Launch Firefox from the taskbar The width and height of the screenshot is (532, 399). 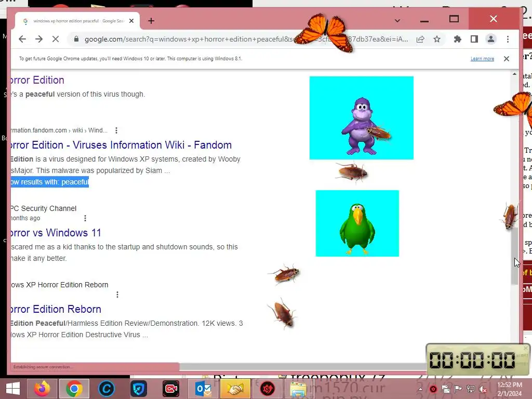[42, 389]
